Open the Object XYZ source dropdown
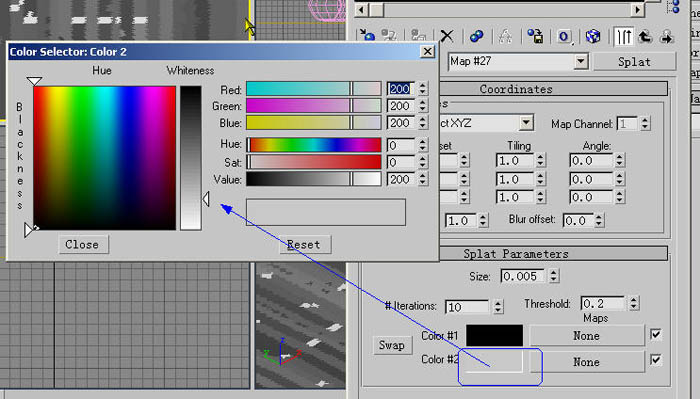 pos(526,123)
